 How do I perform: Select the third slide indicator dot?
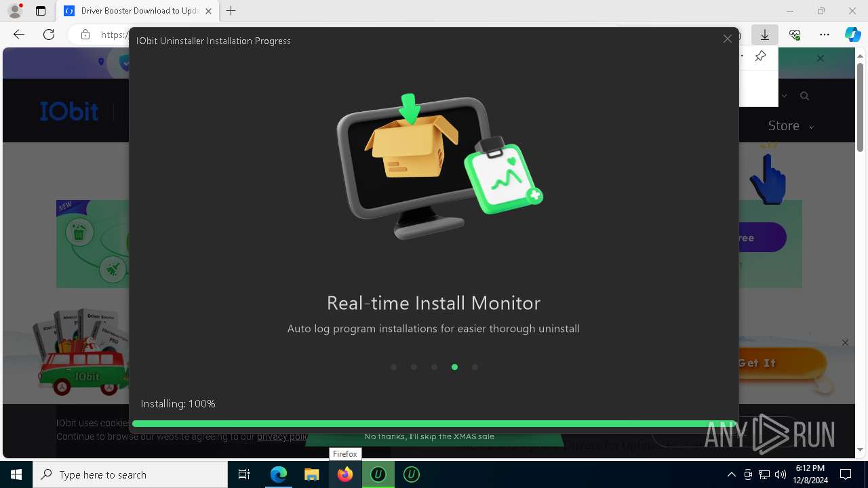(x=434, y=367)
